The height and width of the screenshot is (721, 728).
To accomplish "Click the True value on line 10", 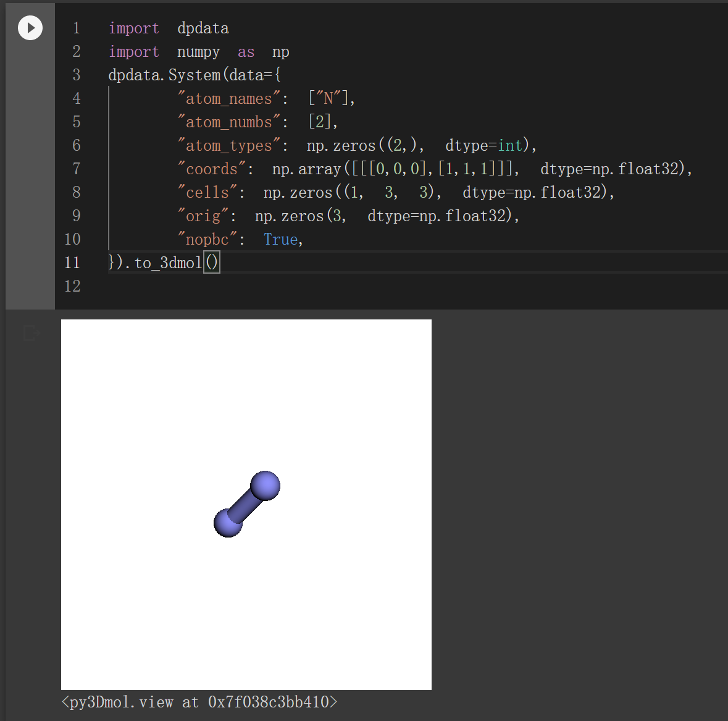I will point(280,239).
